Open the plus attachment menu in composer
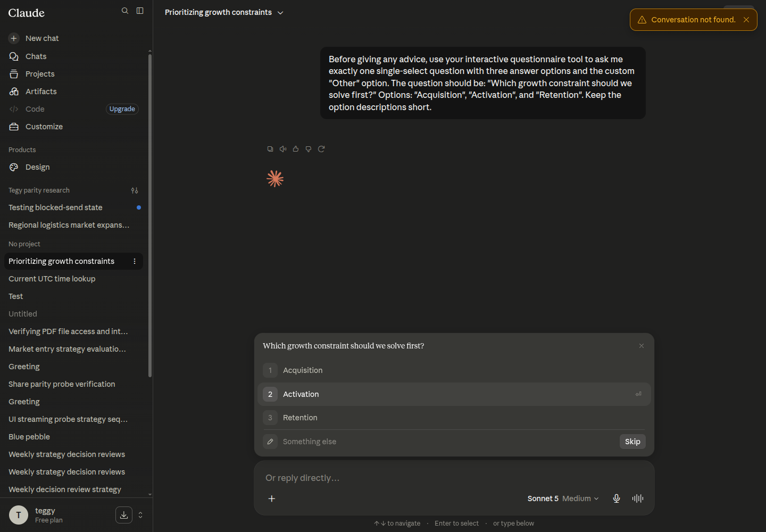The image size is (766, 532). tap(272, 498)
